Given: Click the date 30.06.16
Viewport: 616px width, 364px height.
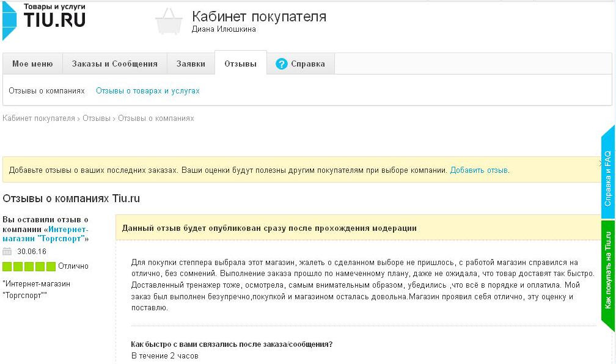Looking at the screenshot, I should (32, 251).
